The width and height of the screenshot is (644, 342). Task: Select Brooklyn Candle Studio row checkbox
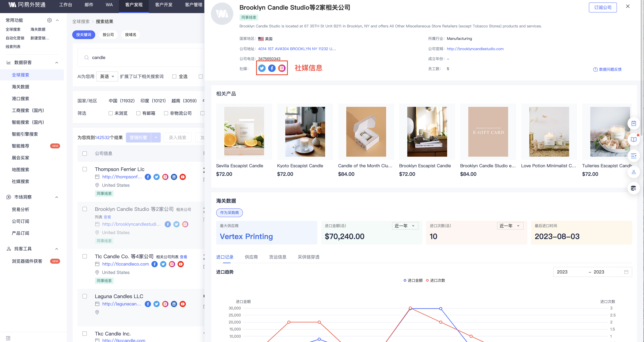click(85, 209)
